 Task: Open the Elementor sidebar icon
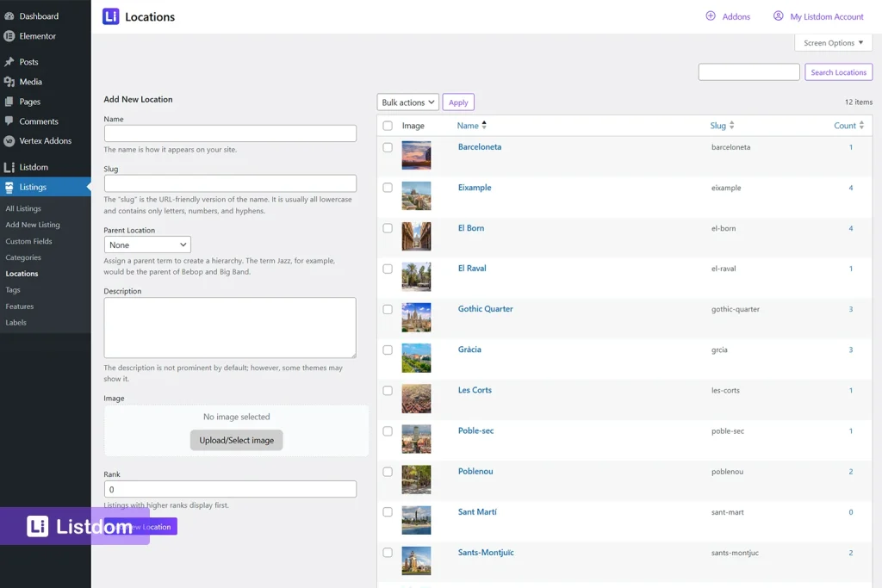[10, 36]
